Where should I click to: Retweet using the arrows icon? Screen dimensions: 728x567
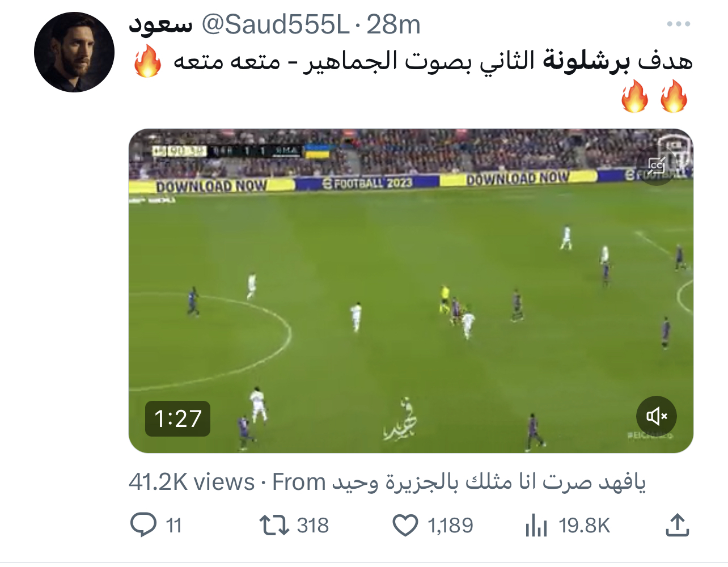click(x=274, y=525)
